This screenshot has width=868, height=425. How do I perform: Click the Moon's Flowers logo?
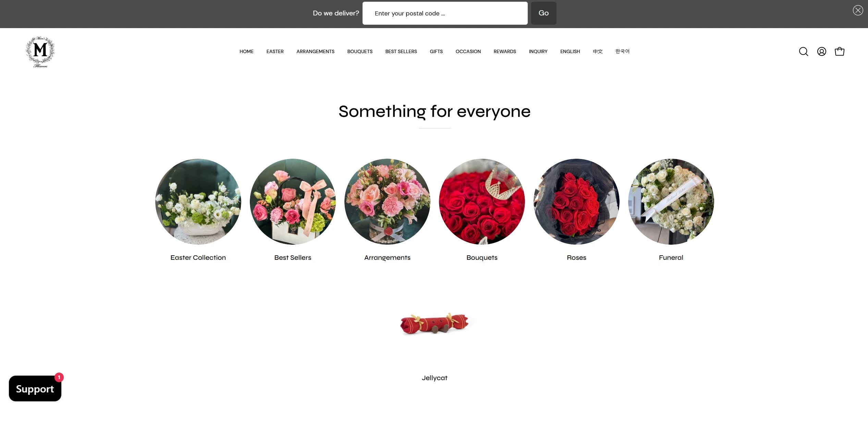pos(40,52)
